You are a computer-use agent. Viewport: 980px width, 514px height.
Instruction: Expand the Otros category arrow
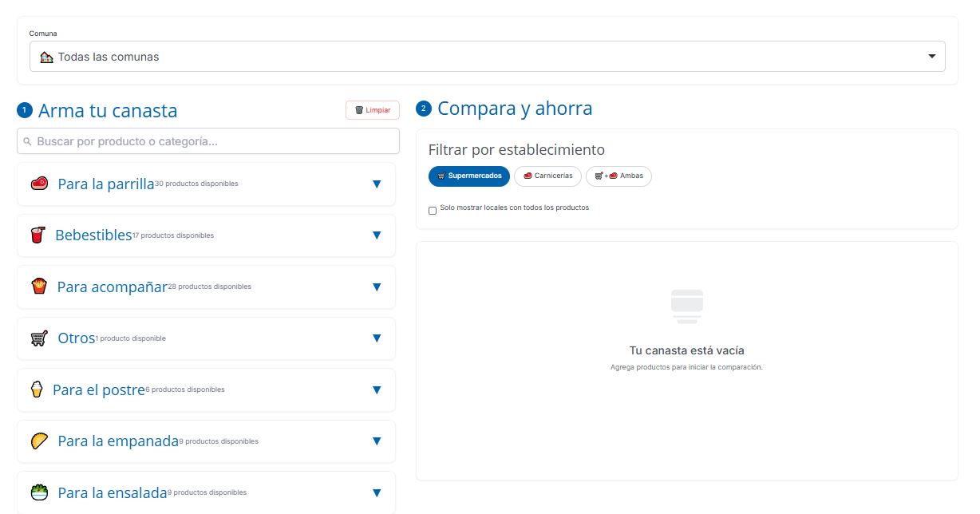377,338
